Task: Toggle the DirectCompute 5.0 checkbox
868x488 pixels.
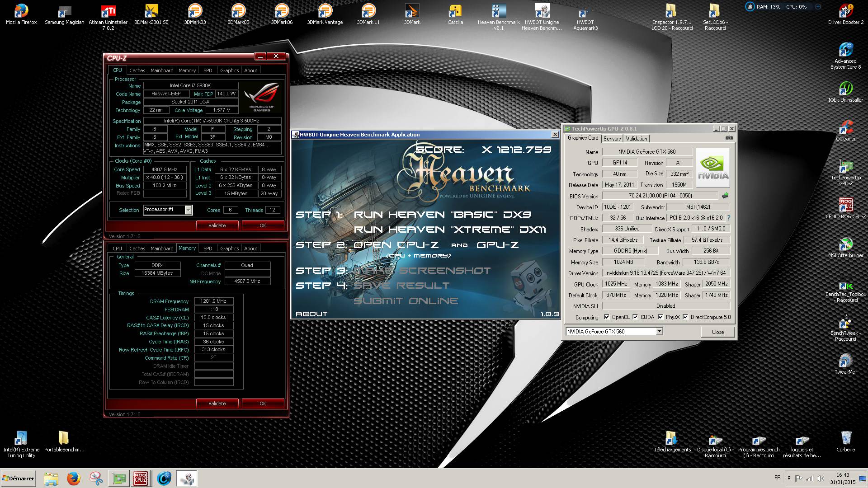Action: click(685, 317)
